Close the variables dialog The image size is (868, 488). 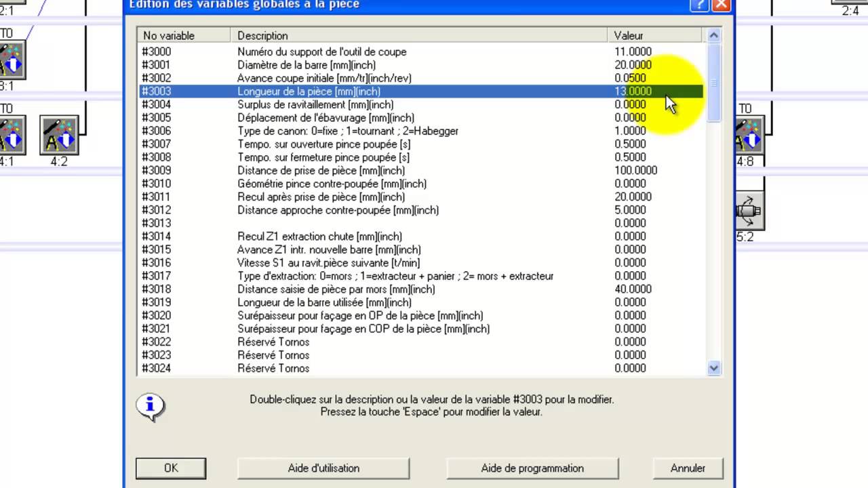tap(721, 5)
